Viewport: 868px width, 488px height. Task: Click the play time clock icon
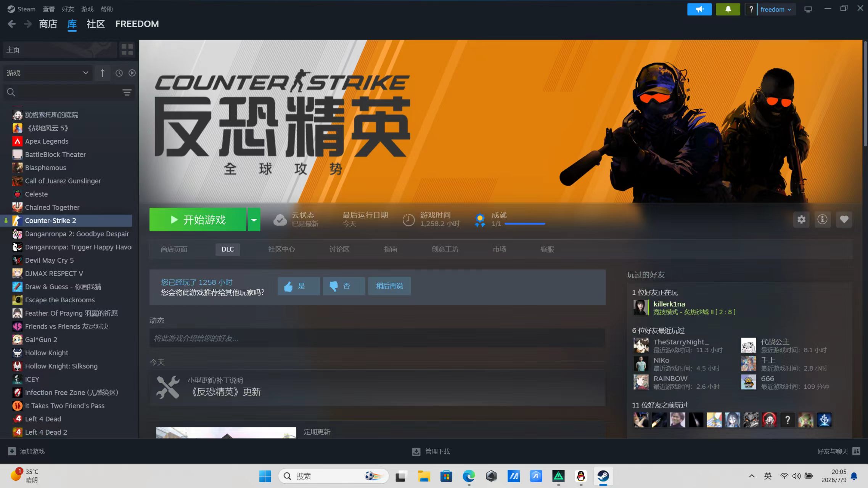click(x=408, y=220)
